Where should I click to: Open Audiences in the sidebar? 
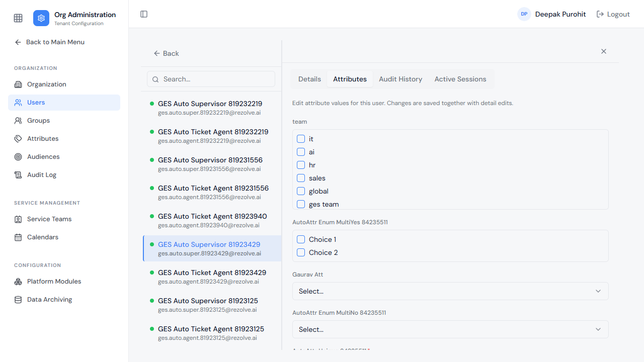coord(64,157)
